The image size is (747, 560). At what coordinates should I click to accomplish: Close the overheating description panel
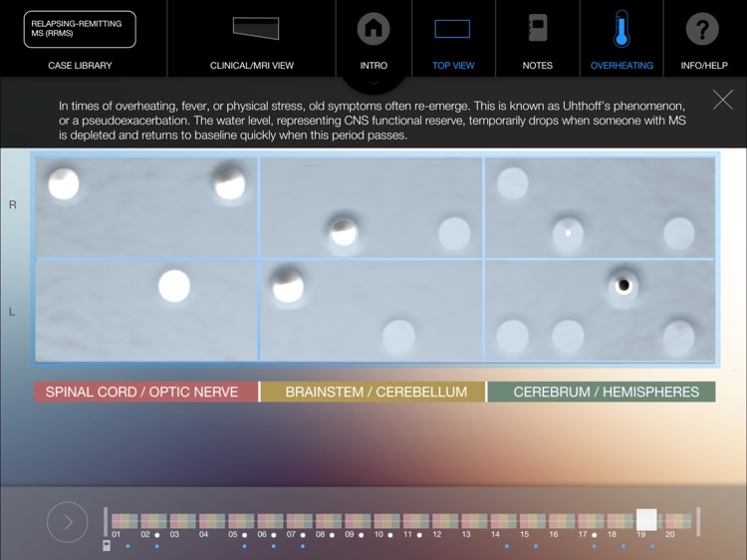tap(723, 99)
